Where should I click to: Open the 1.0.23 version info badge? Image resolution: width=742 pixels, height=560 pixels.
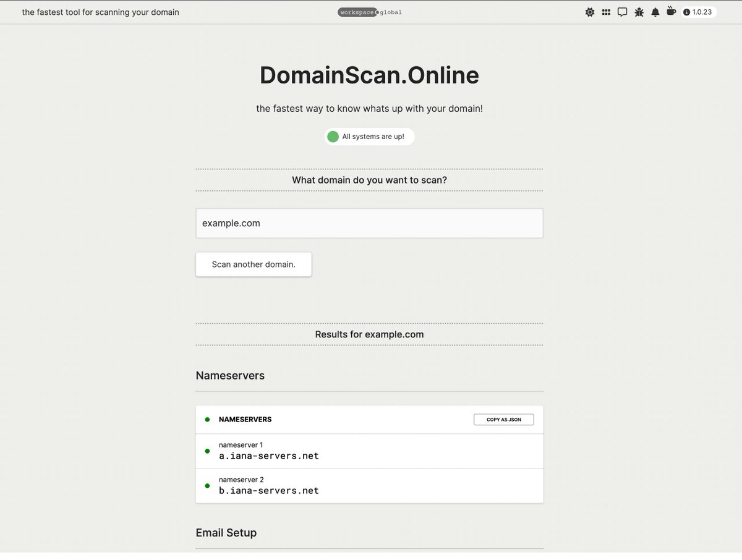coord(697,12)
